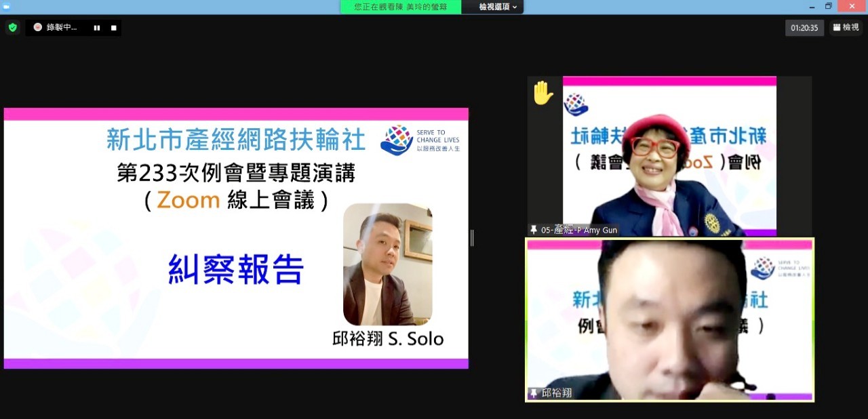Restore down the Zoom window
Viewport: 868px width, 419px height.
click(828, 6)
